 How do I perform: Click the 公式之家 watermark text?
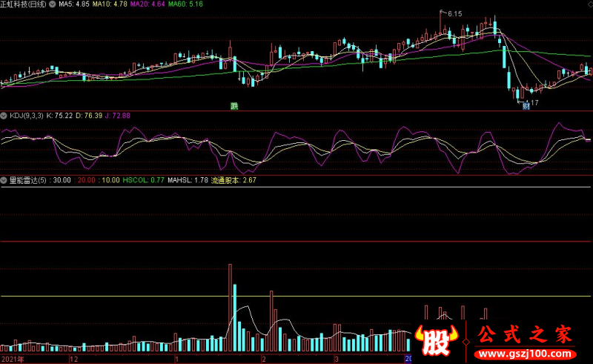525,335
